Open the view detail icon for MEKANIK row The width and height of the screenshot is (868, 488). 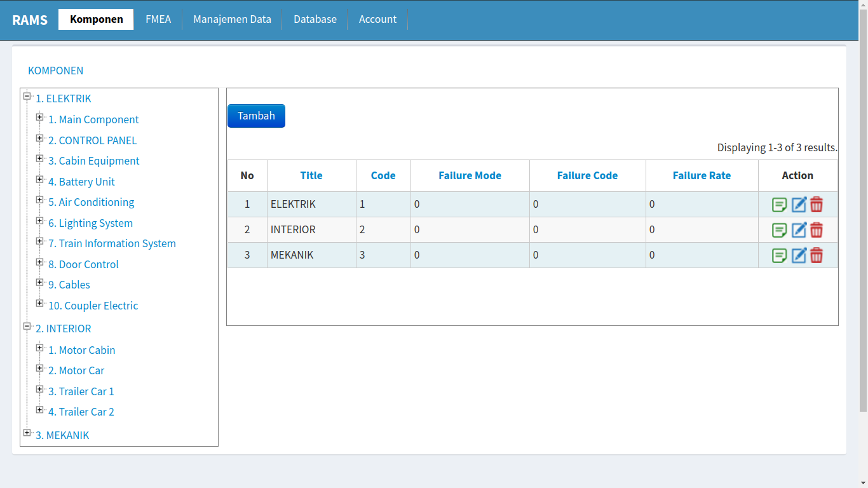(x=780, y=255)
